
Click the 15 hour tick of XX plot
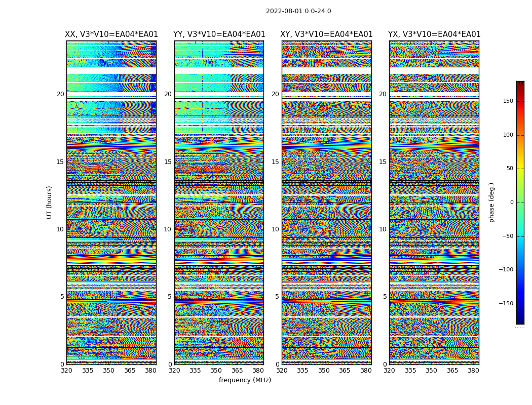coord(60,161)
